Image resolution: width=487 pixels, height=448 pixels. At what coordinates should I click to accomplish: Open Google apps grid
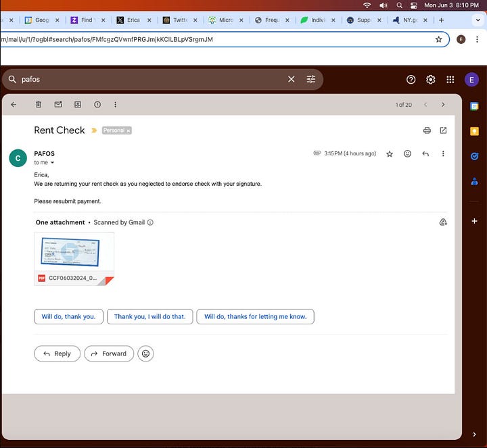(x=450, y=80)
